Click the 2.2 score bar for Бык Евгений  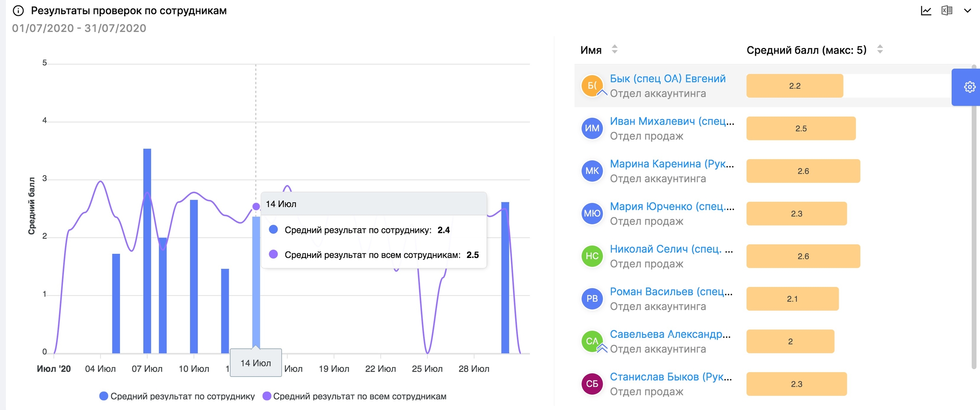click(794, 86)
